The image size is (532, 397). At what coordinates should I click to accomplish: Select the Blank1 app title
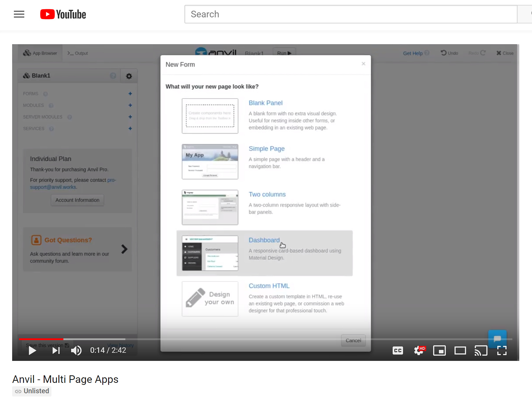coord(41,76)
